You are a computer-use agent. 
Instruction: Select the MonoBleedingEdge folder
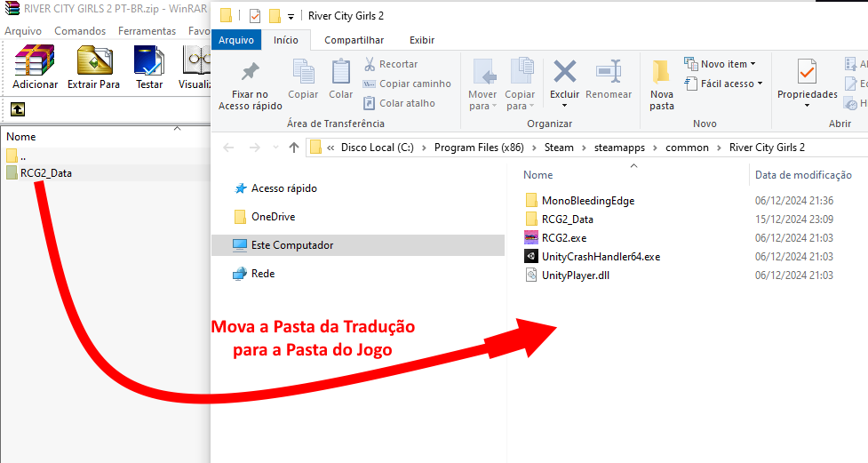[579, 201]
